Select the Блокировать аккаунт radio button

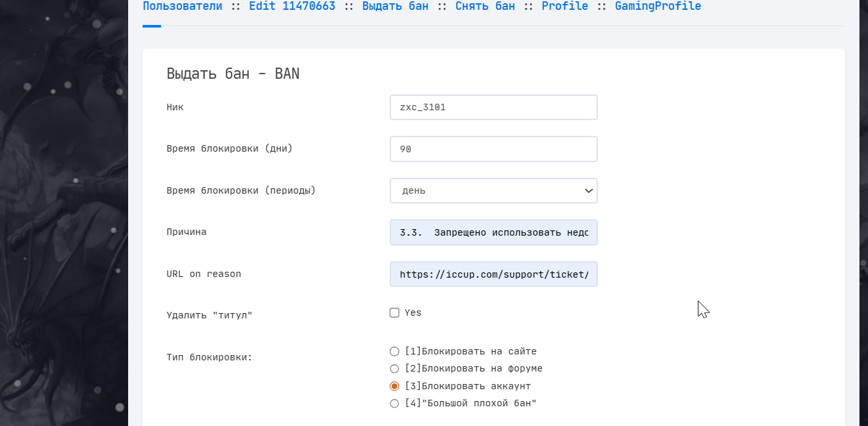(394, 387)
